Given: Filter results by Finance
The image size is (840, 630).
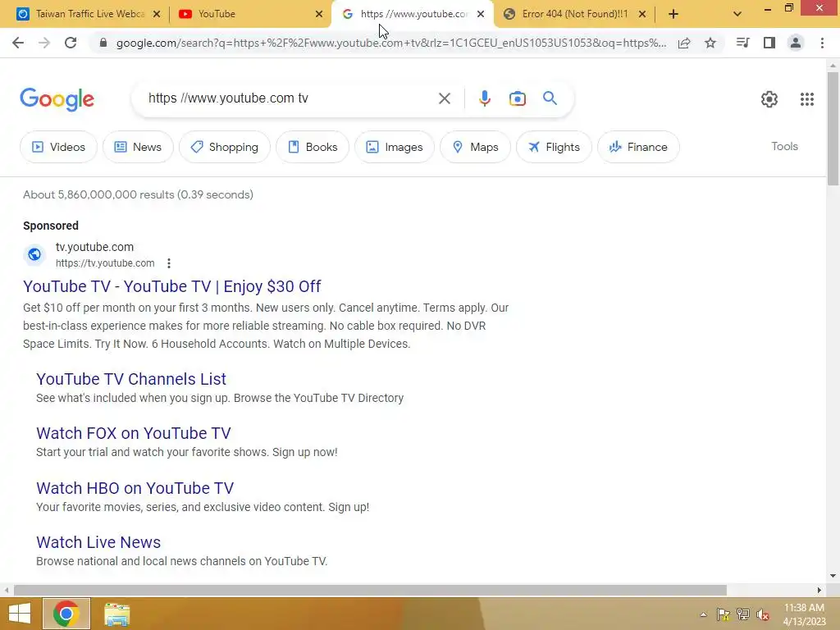Looking at the screenshot, I should [x=638, y=147].
